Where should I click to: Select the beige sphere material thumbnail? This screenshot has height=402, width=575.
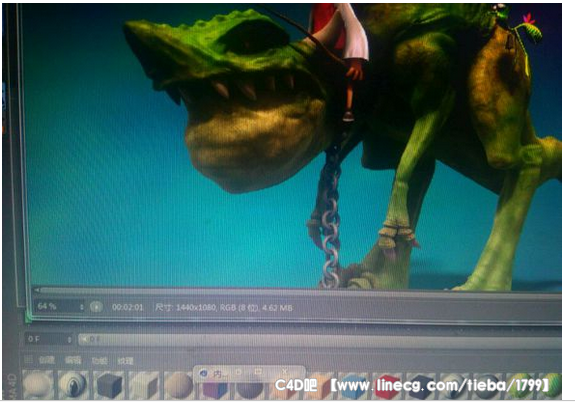[38, 385]
